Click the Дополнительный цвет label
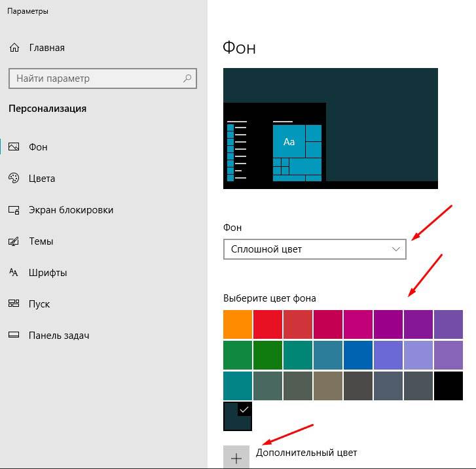The image size is (476, 469). click(306, 453)
